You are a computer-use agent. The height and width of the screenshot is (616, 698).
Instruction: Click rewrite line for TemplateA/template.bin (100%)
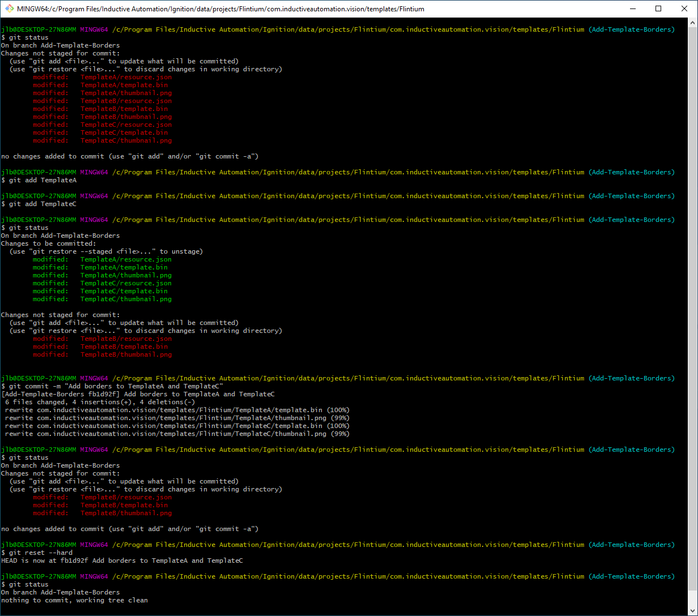(x=177, y=410)
